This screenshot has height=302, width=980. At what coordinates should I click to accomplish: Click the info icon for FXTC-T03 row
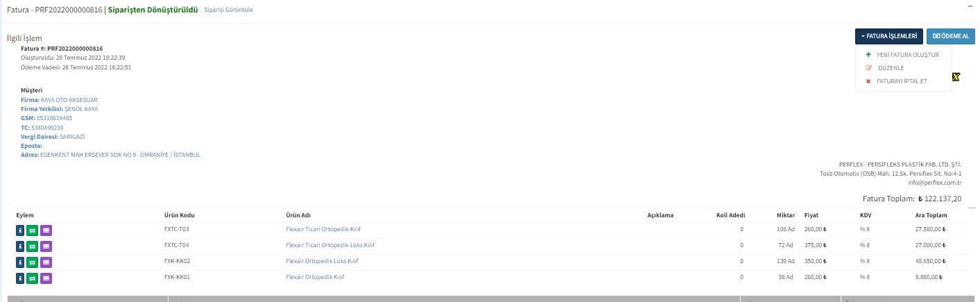[20, 230]
